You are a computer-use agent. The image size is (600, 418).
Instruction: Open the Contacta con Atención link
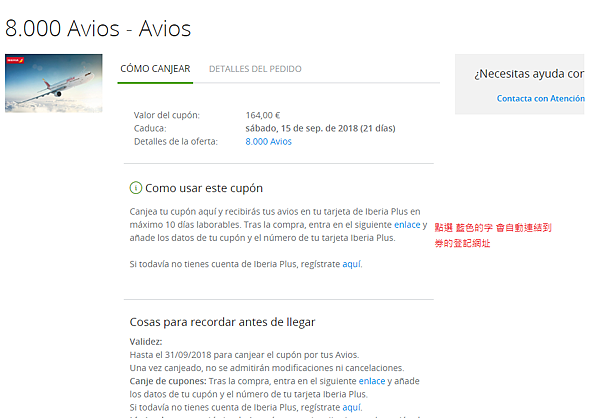[x=540, y=99]
